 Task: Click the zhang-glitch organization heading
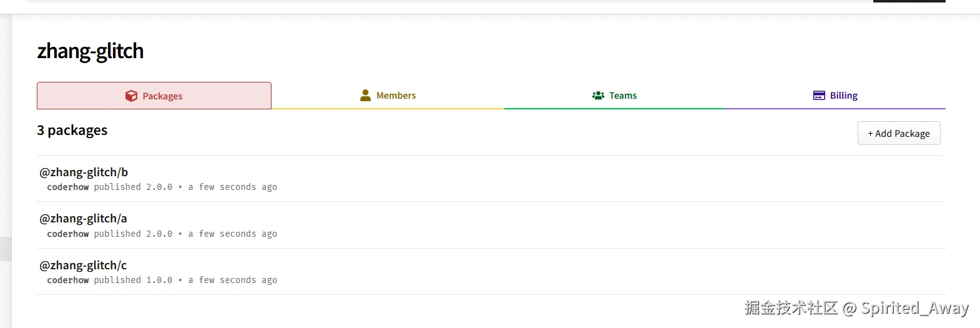click(x=91, y=51)
